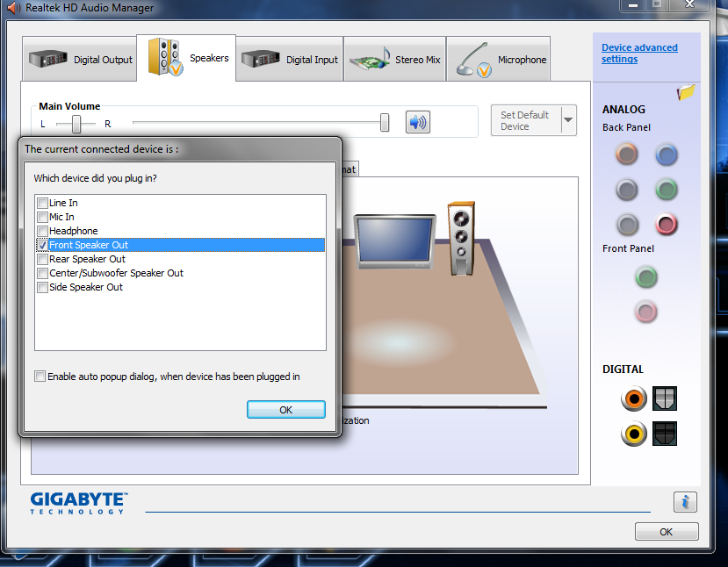This screenshot has width=728, height=567.
Task: Click the black back panel jack beside green
Action: pos(626,190)
